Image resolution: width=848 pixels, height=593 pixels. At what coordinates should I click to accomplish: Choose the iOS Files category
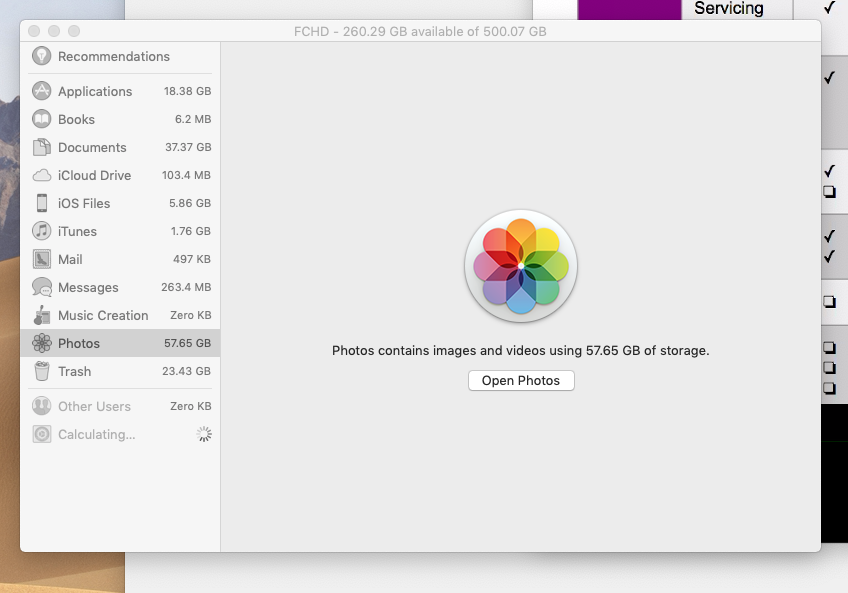(x=84, y=203)
